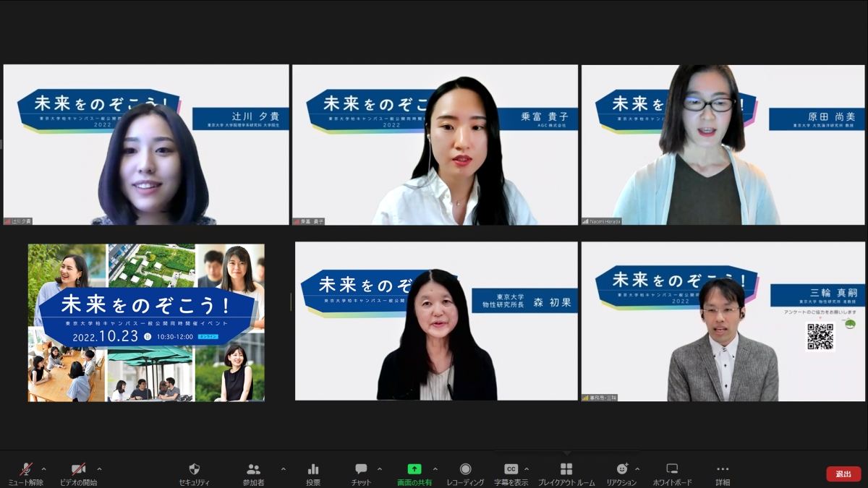Expand video options arrow beside ビデオの開始
The height and width of the screenshot is (488, 868).
click(99, 468)
